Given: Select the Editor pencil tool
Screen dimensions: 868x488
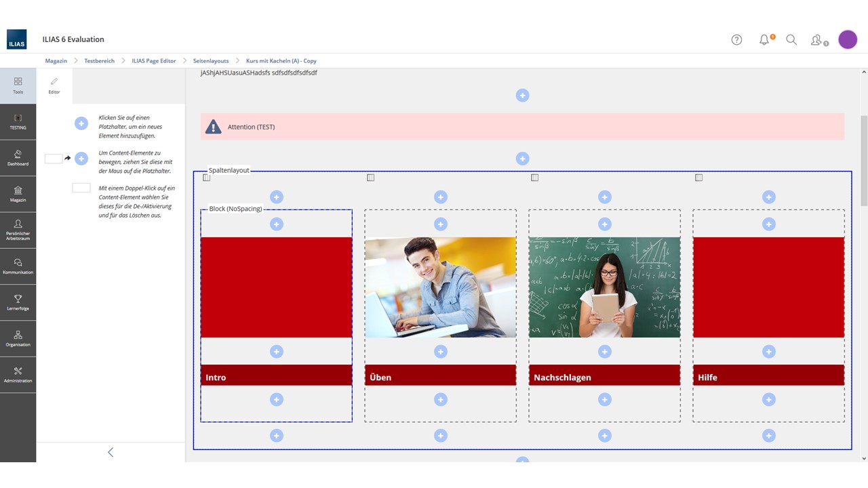Looking at the screenshot, I should click(54, 85).
